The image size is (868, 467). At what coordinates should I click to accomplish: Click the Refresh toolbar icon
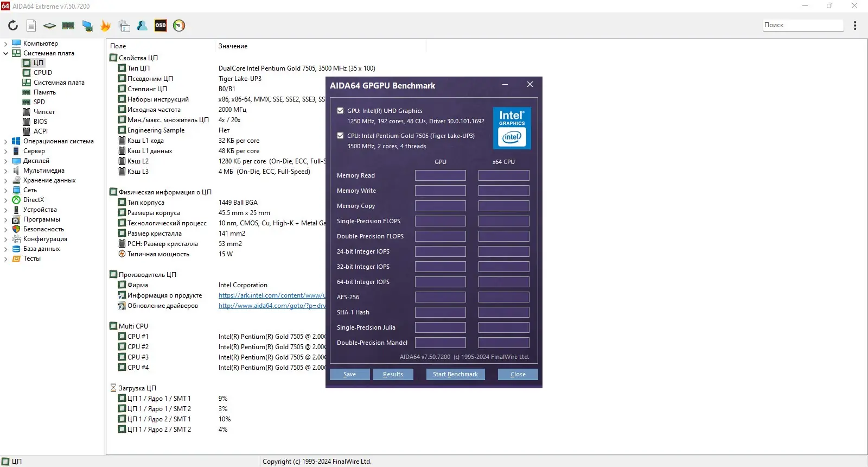click(x=13, y=26)
